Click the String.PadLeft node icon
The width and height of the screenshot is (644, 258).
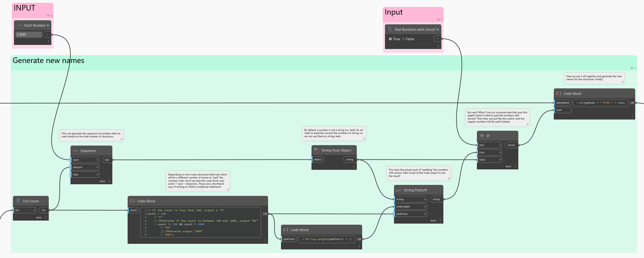tap(399, 190)
